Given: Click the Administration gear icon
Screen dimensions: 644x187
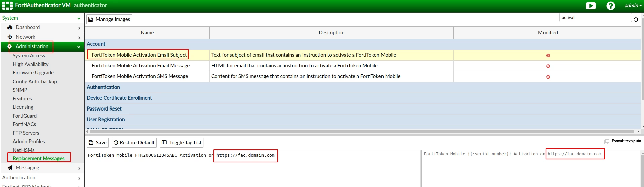Looking at the screenshot, I should point(10,46).
